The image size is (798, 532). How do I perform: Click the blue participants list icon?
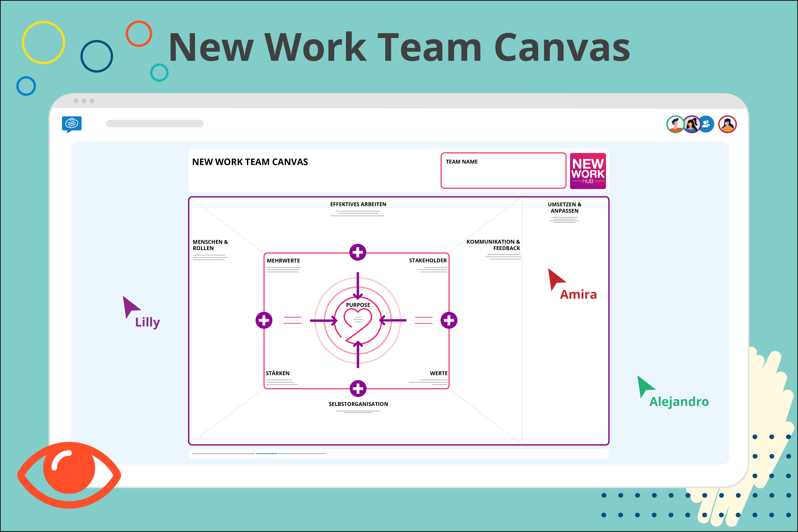click(707, 124)
